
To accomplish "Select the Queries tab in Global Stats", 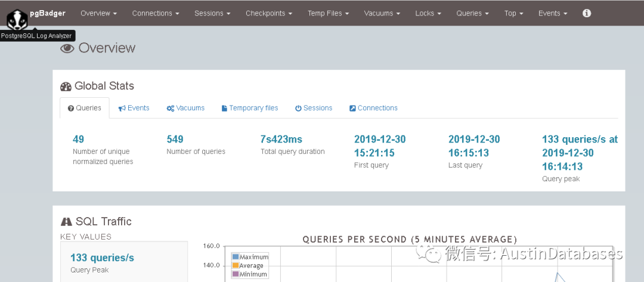I will click(85, 108).
